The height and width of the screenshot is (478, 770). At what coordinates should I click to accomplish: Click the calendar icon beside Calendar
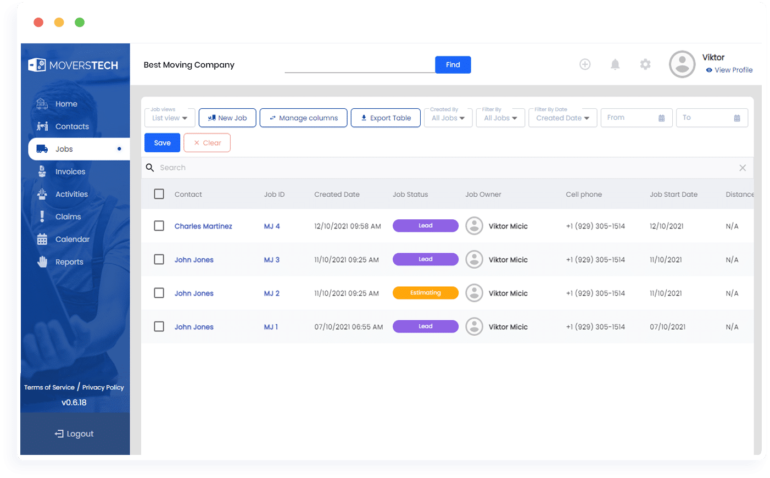42,239
